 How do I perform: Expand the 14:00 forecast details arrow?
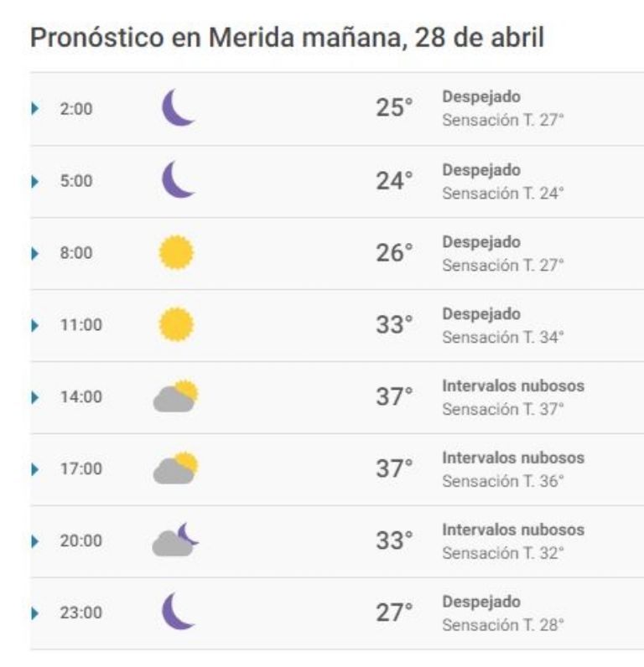pos(35,397)
